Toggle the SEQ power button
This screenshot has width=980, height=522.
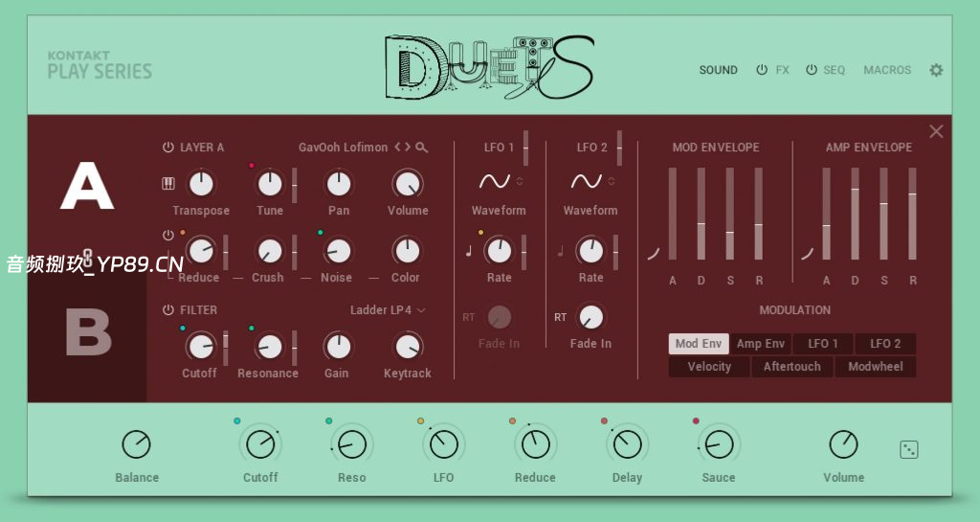coord(812,70)
